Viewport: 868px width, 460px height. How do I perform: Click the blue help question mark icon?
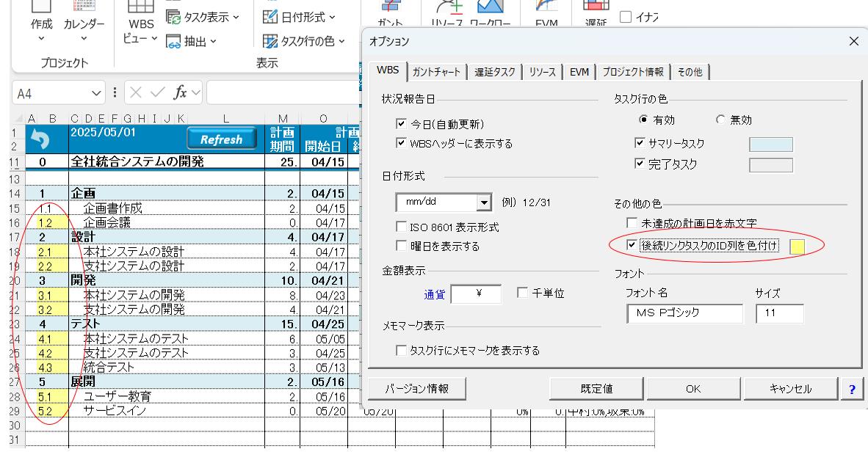[x=851, y=389]
